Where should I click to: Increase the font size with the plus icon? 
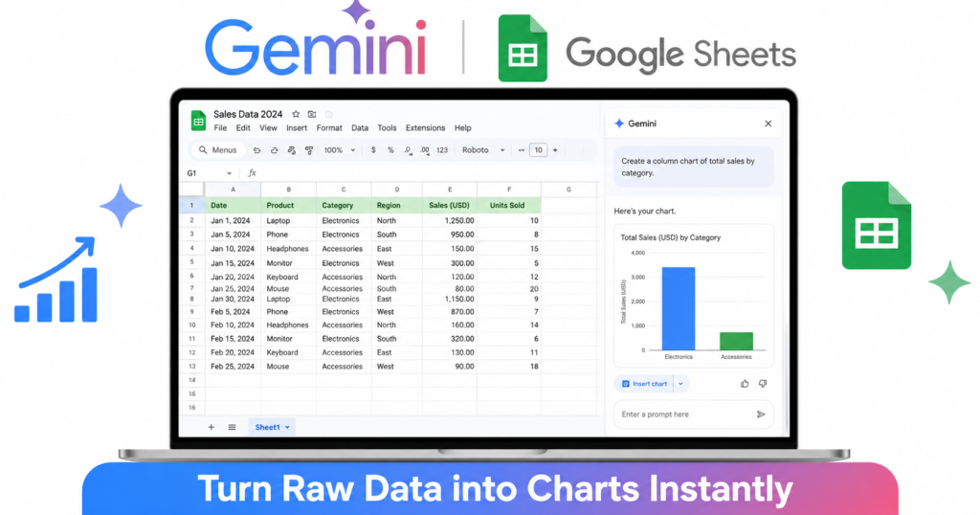click(555, 150)
